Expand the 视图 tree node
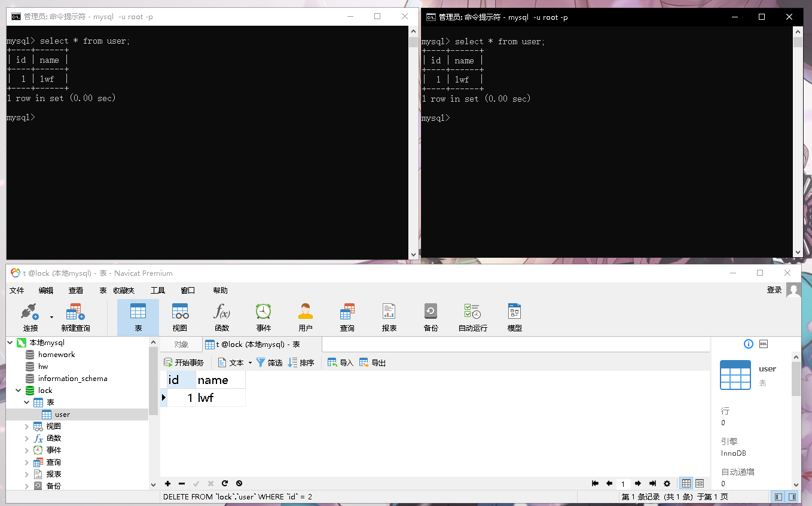Image resolution: width=812 pixels, height=506 pixels. (26, 426)
